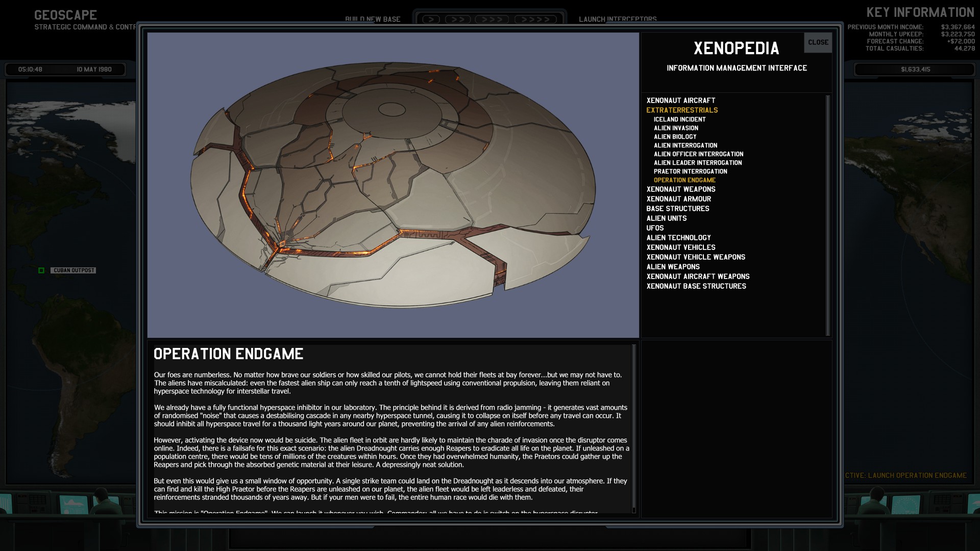
Task: Set time speed to single arrow
Action: (431, 19)
